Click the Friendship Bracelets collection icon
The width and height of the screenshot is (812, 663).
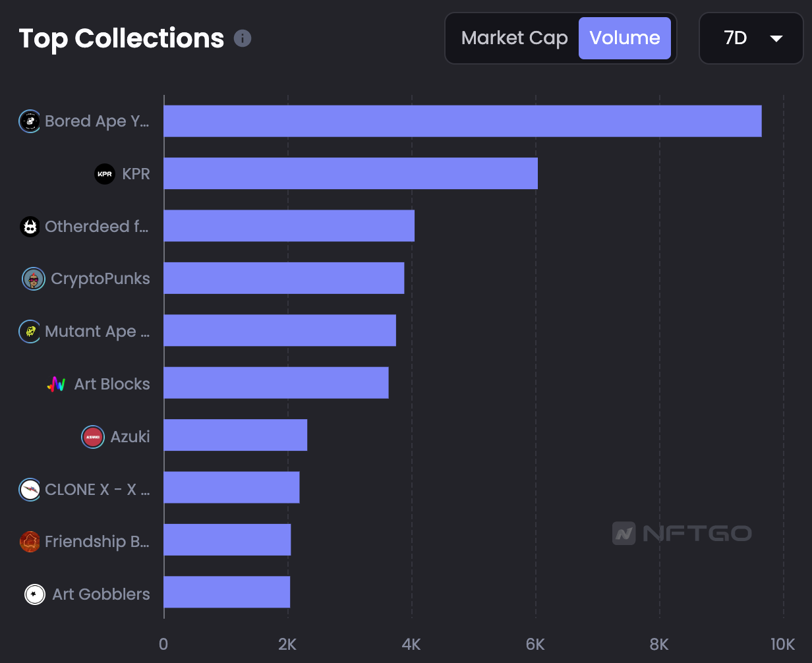point(30,542)
